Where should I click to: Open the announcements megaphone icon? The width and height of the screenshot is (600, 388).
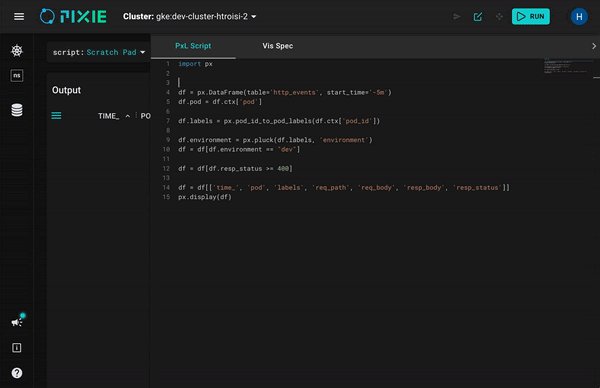[x=17, y=321]
